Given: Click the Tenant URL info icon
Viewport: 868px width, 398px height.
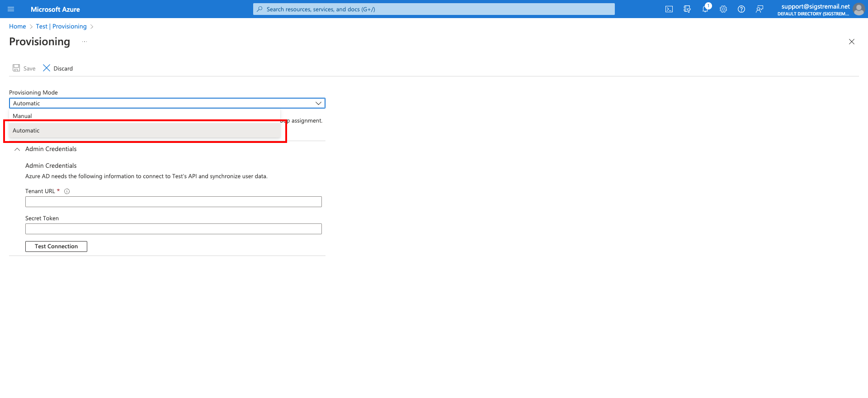Looking at the screenshot, I should coord(67,191).
